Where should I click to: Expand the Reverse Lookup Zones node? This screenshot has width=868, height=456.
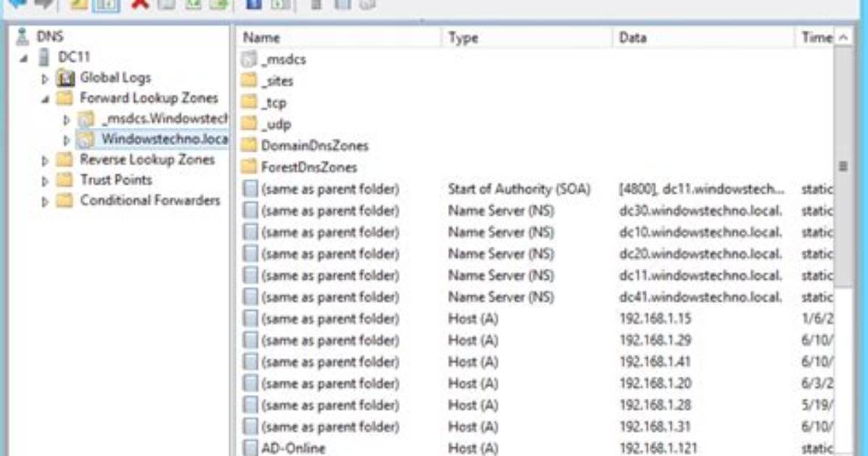(x=45, y=161)
